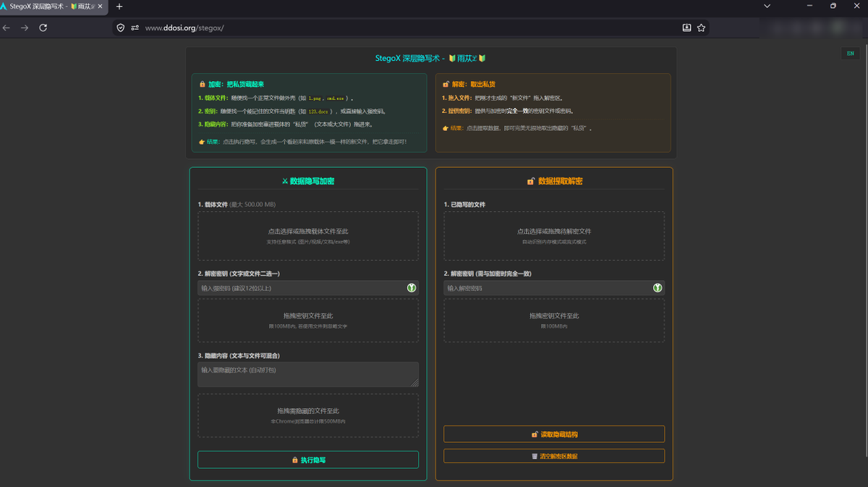Click the carrier file drop zone 点击选择或拖拽载体文件至此
Viewport: 868px width, 487px height.
[x=308, y=236]
